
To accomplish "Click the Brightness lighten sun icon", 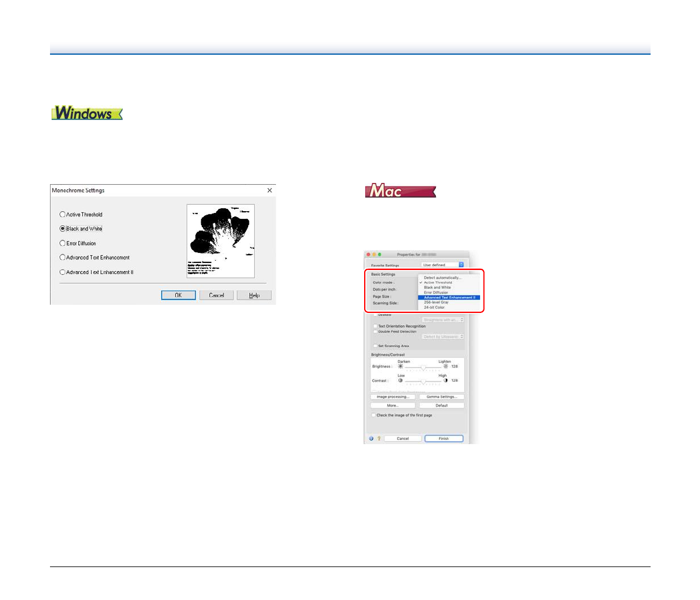I will point(445,366).
